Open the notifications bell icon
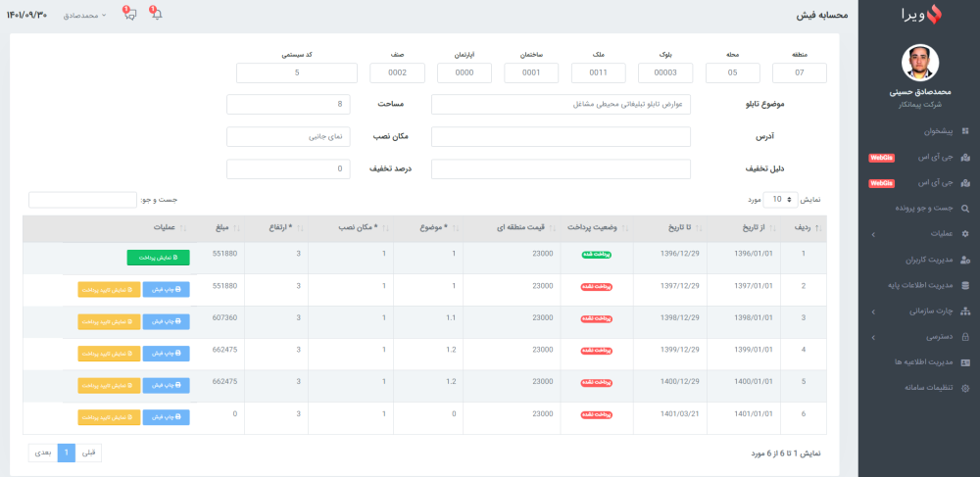980x477 pixels. pyautogui.click(x=156, y=15)
